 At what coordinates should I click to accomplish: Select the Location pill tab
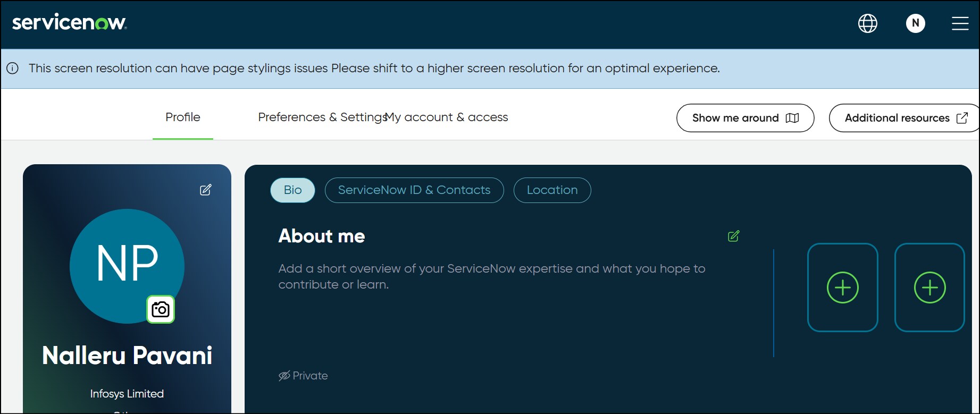coord(552,190)
